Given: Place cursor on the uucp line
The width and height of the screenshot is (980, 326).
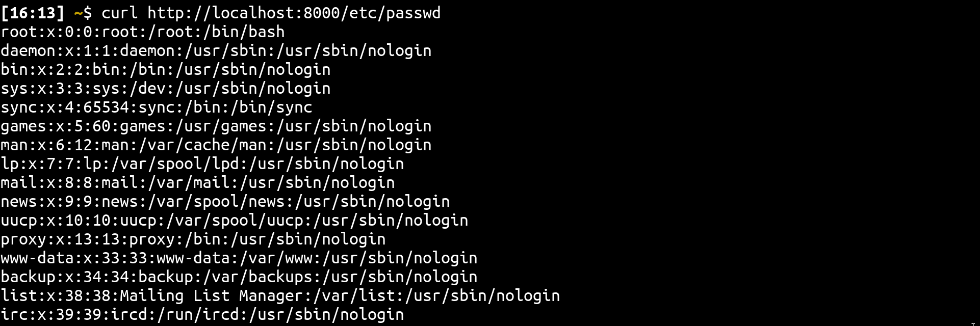Looking at the screenshot, I should pyautogui.click(x=234, y=221).
